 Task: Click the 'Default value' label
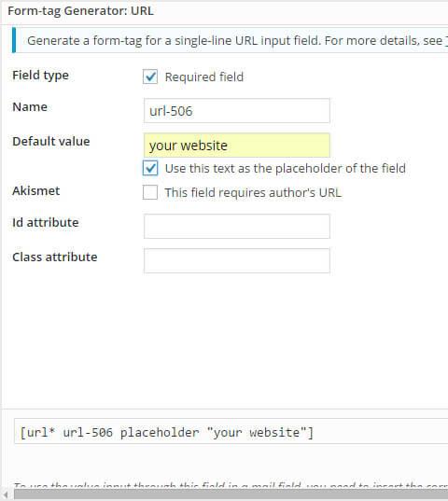coord(51,141)
